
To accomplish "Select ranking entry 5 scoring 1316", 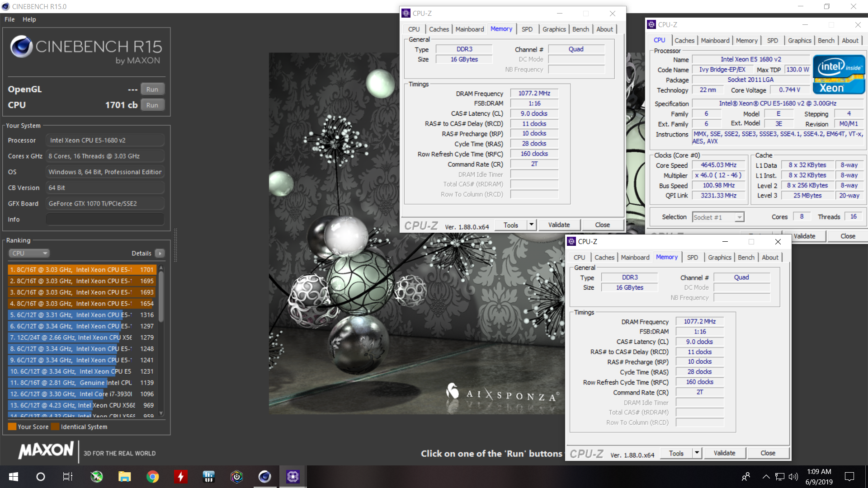I will pyautogui.click(x=82, y=315).
